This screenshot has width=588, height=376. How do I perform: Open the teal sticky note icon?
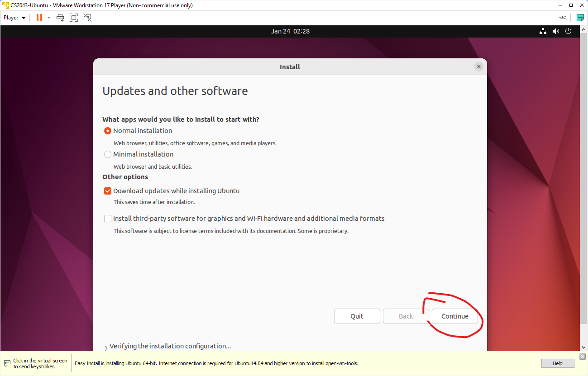580,18
